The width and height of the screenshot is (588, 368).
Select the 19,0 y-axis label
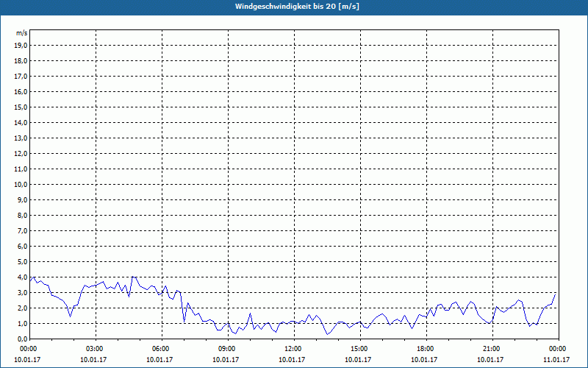[21, 45]
